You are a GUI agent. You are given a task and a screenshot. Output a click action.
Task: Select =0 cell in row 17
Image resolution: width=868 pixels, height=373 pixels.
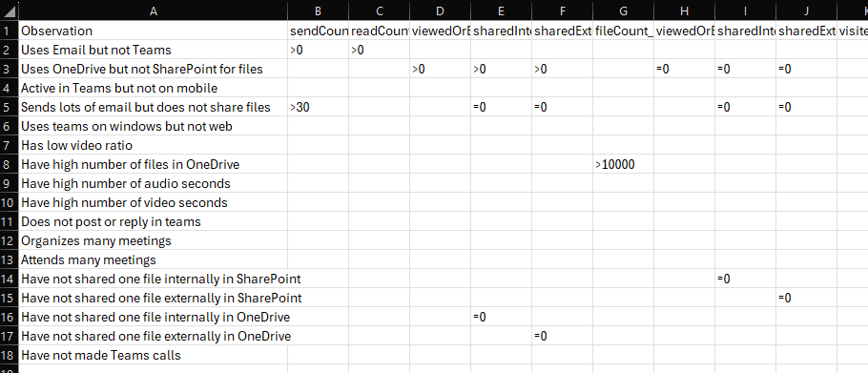coord(562,337)
